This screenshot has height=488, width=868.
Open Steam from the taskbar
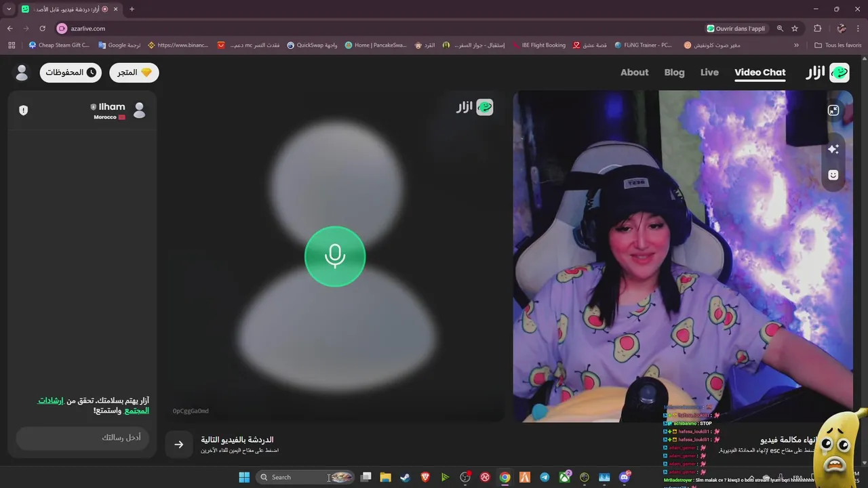[405, 477]
